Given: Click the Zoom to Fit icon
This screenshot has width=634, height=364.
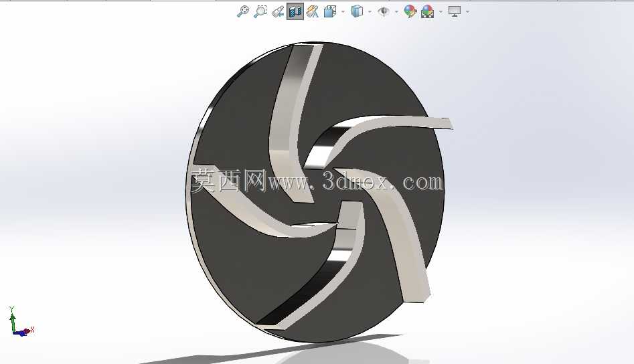Looking at the screenshot, I should [x=242, y=11].
